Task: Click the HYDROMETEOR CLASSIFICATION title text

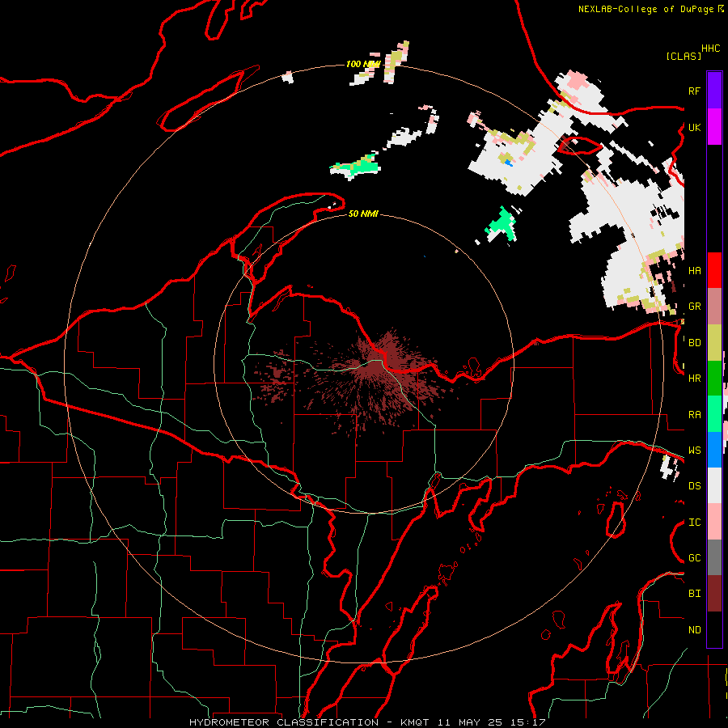Action: (x=284, y=722)
